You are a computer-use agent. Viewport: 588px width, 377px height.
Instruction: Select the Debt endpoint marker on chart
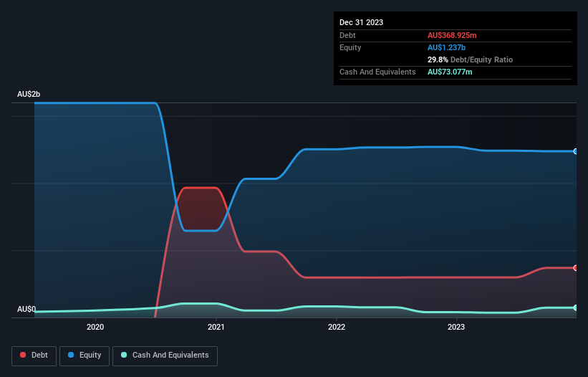point(576,268)
